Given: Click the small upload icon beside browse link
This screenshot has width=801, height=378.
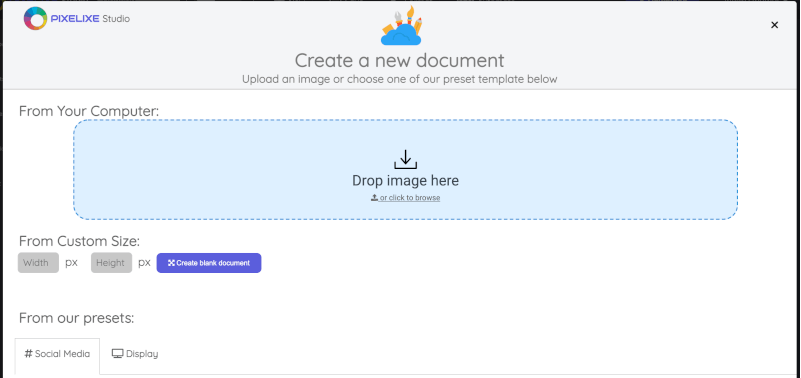Looking at the screenshot, I should pyautogui.click(x=374, y=197).
